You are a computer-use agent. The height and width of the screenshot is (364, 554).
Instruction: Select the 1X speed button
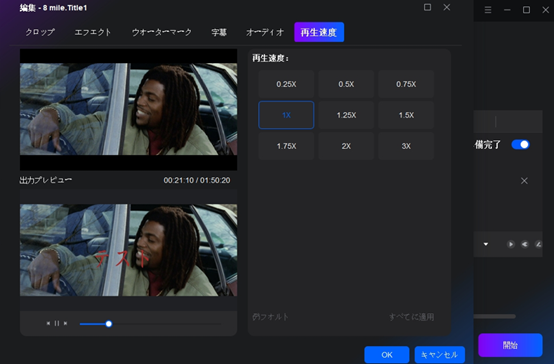(286, 115)
